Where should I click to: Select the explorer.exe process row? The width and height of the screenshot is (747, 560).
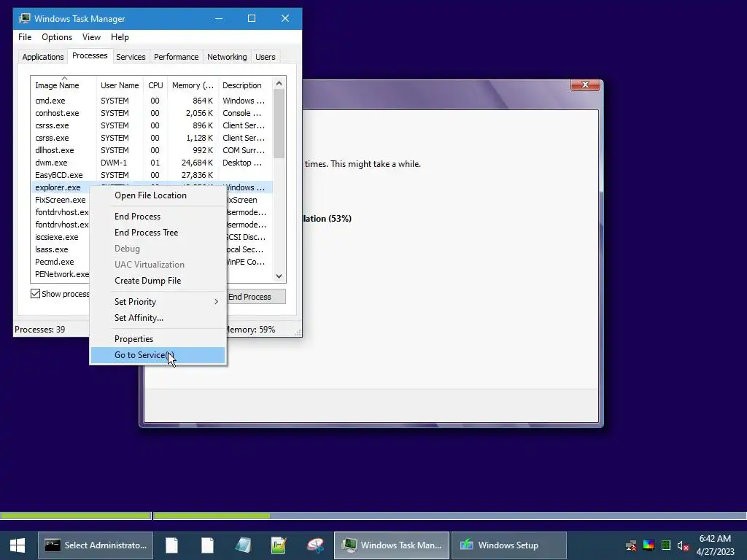coord(61,187)
